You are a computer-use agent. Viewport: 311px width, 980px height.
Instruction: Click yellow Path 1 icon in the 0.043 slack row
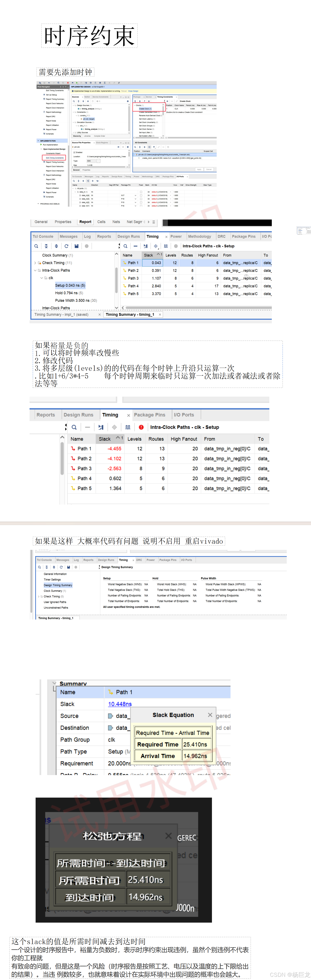(124, 263)
